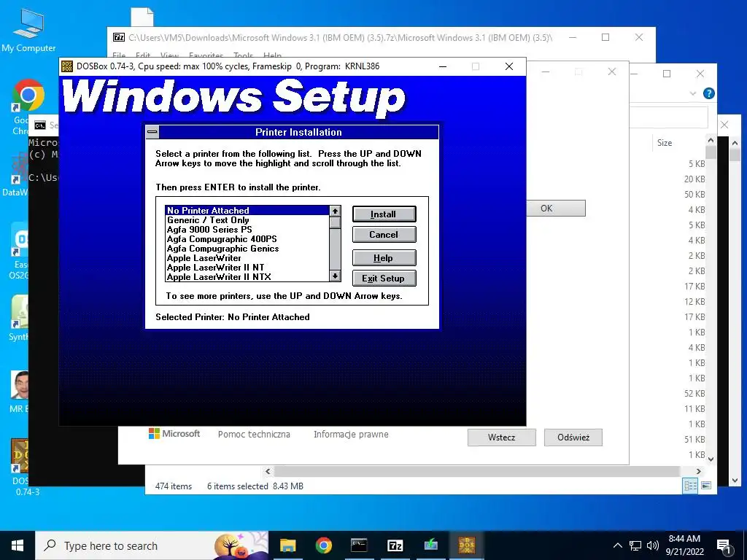Click Cancel in Printer Installation dialog
Screen dimensions: 747x560
click(384, 234)
